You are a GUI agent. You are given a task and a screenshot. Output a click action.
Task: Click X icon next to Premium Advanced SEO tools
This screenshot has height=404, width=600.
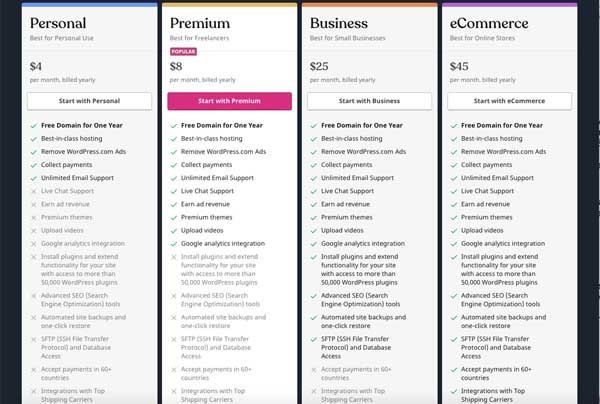(x=174, y=296)
